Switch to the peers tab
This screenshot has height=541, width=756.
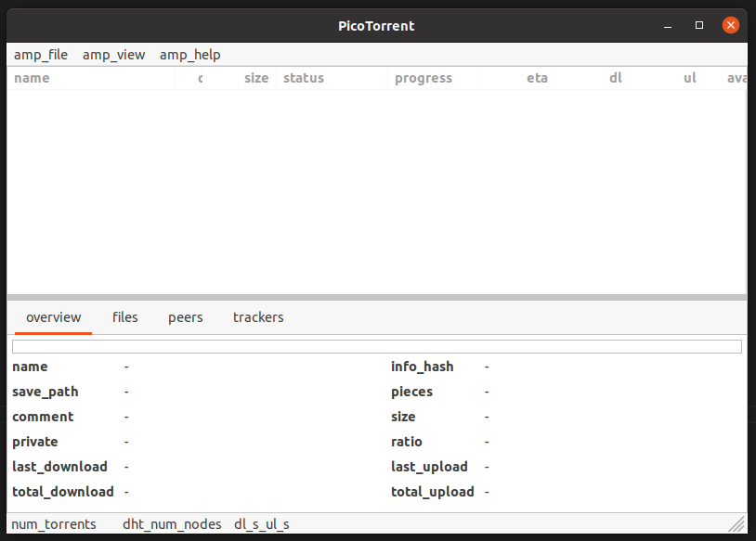click(x=185, y=317)
